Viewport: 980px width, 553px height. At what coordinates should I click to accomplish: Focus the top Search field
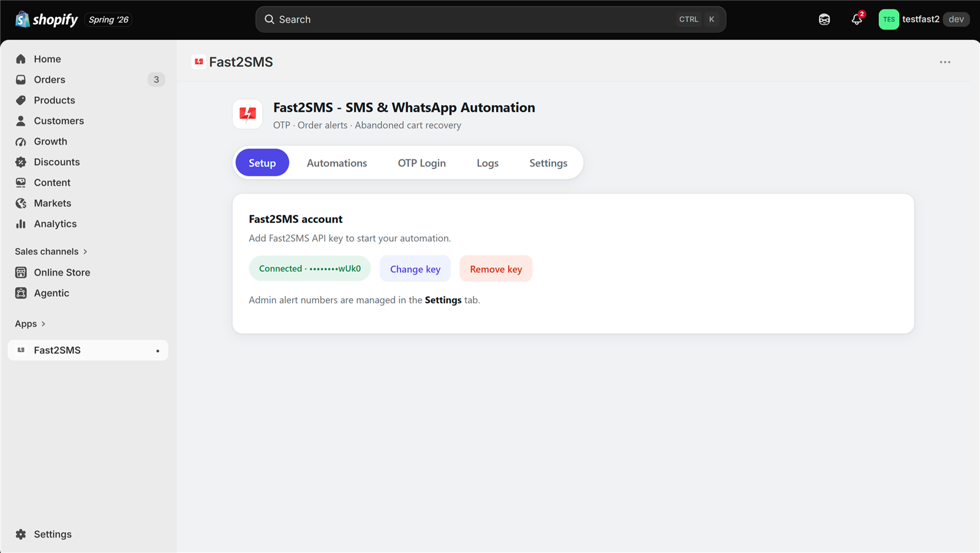pyautogui.click(x=491, y=20)
